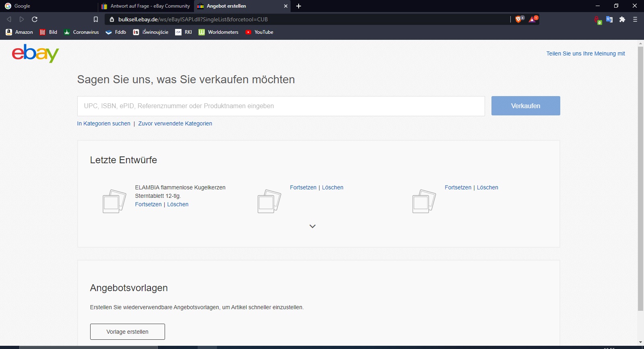Open the Amazon bookmark

[19, 32]
